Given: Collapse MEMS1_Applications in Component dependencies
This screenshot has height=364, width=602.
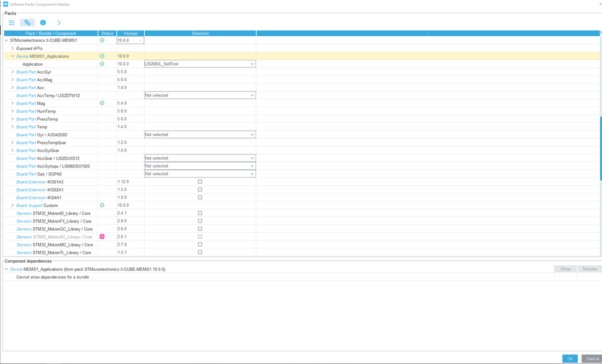Looking at the screenshot, I should tap(6, 269).
